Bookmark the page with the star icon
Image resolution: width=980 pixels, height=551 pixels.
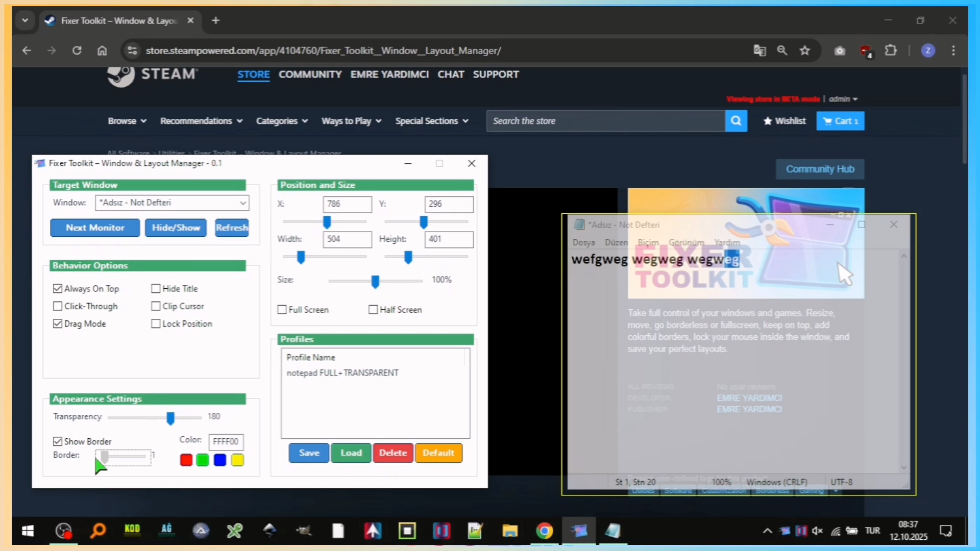click(x=805, y=51)
